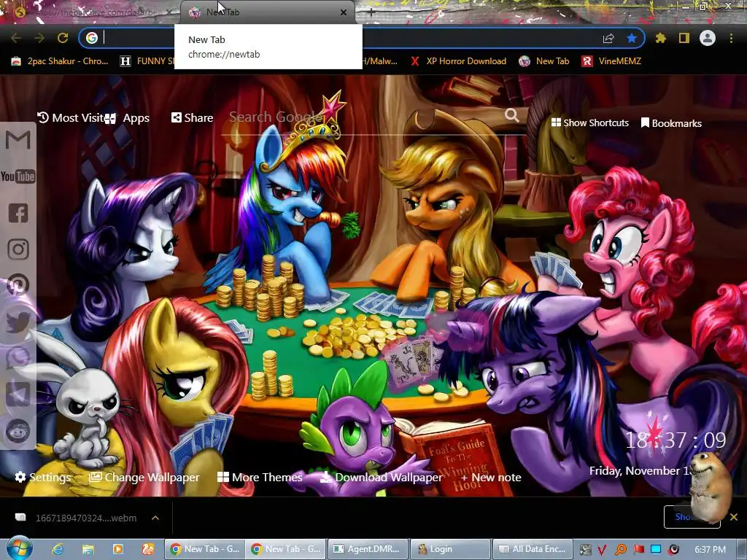Click the Google icon in the address bar
This screenshot has height=560, width=747.
coord(92,38)
